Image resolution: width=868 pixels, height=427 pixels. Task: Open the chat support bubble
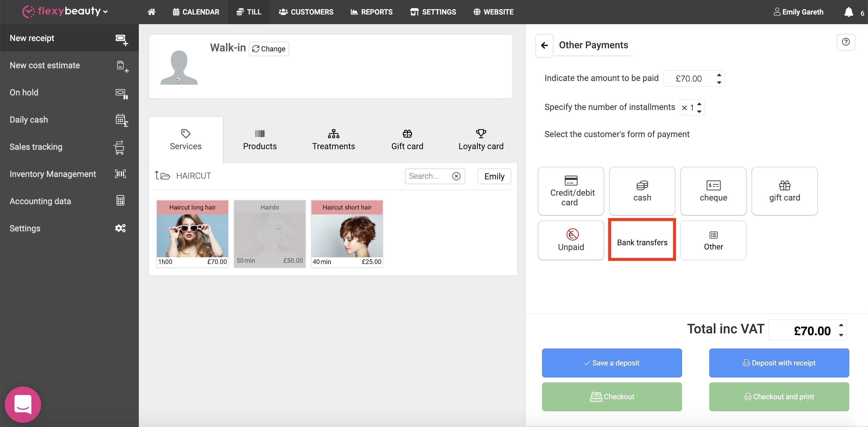coord(23,404)
